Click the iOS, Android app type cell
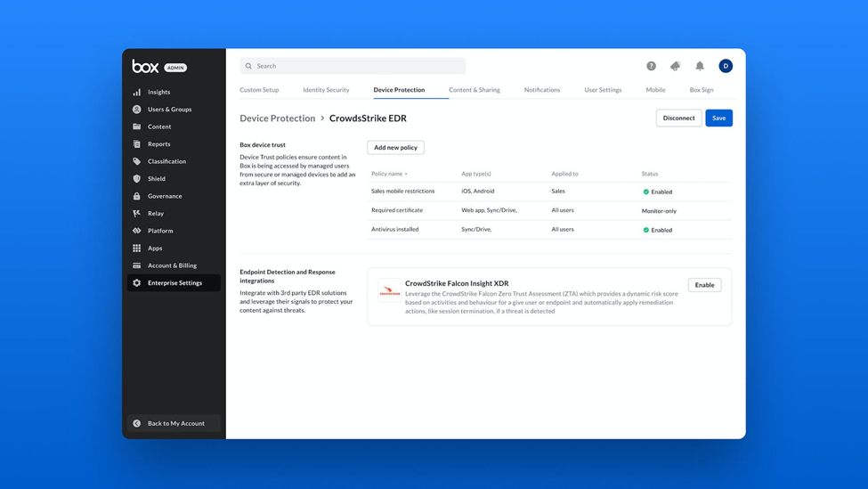 [x=478, y=192]
